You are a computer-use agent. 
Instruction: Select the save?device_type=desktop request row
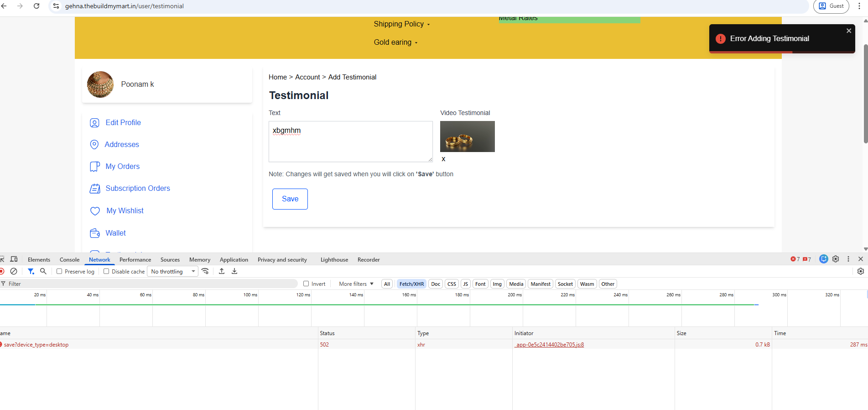click(x=434, y=344)
